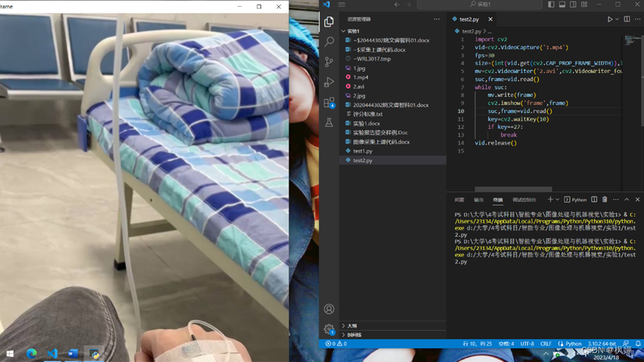
Task: Open the Testing flask view
Action: tap(329, 122)
